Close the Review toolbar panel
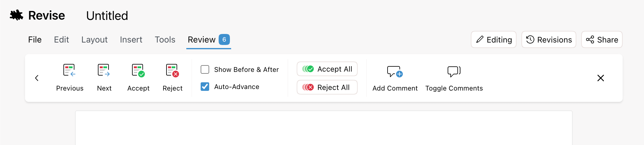 (600, 78)
